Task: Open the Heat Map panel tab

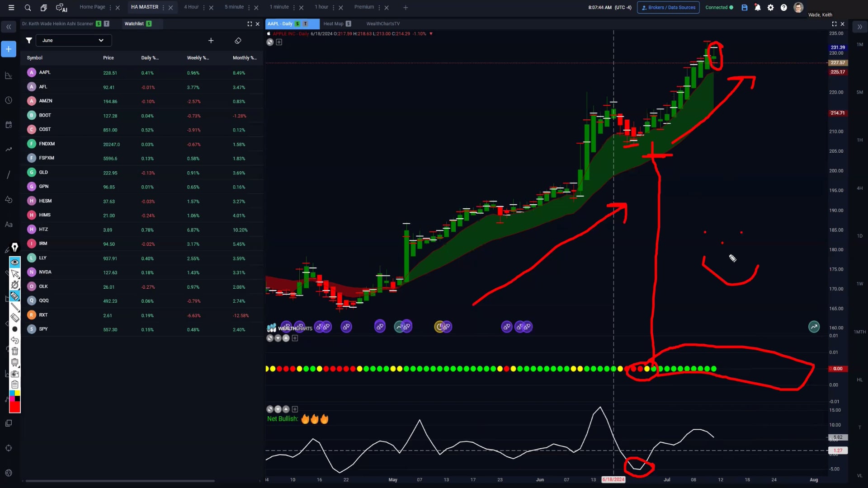Action: pos(333,24)
